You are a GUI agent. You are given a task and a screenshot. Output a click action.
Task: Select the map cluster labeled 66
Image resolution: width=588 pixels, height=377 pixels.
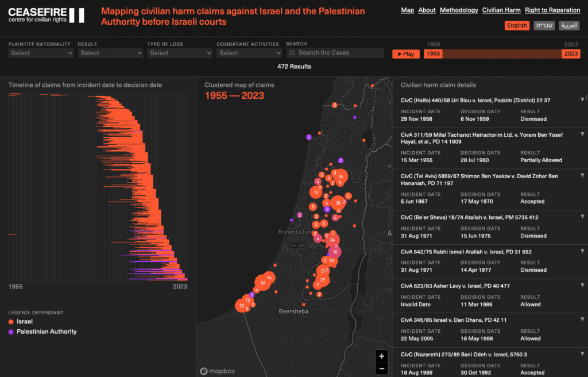(x=262, y=283)
